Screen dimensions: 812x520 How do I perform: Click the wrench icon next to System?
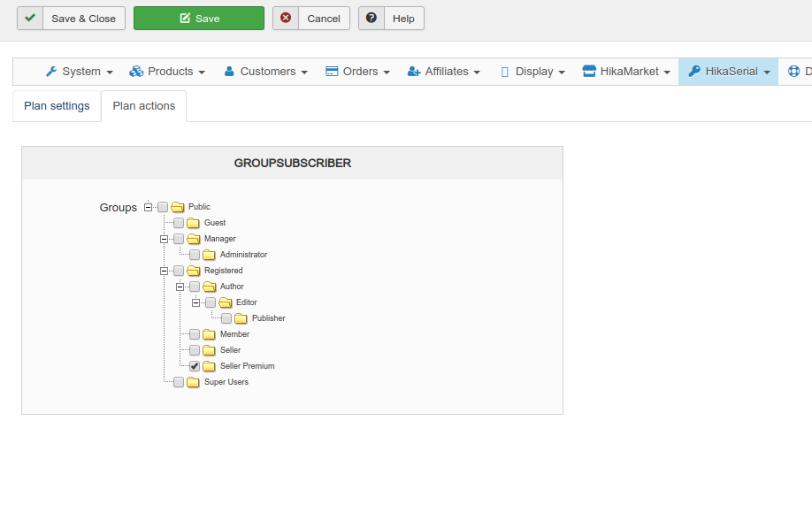click(x=51, y=72)
